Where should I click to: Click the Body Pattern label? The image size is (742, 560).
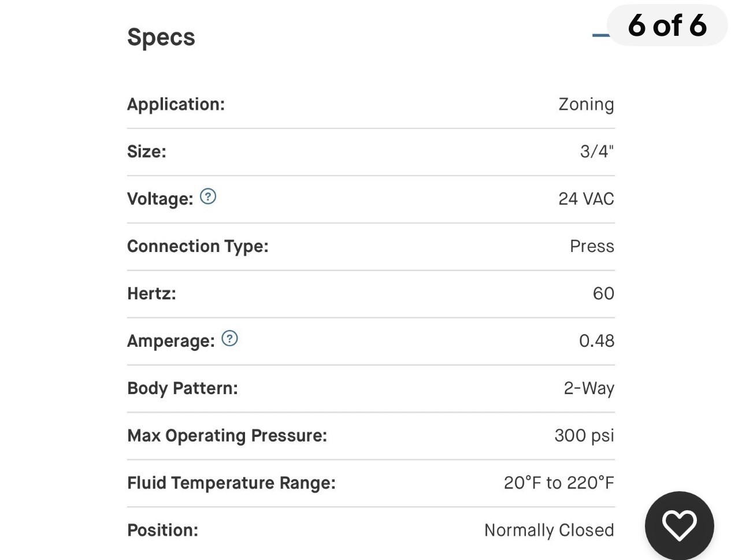(183, 388)
